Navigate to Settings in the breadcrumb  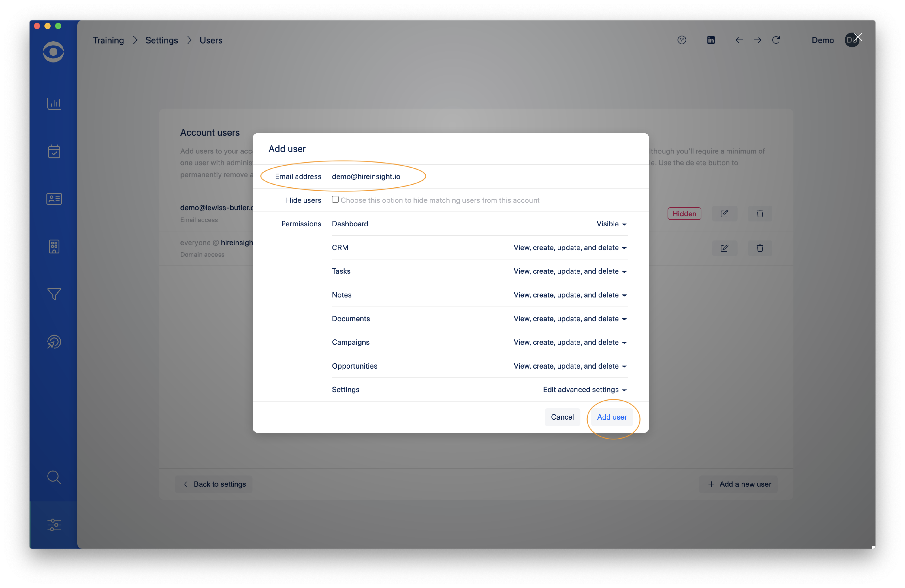click(161, 40)
